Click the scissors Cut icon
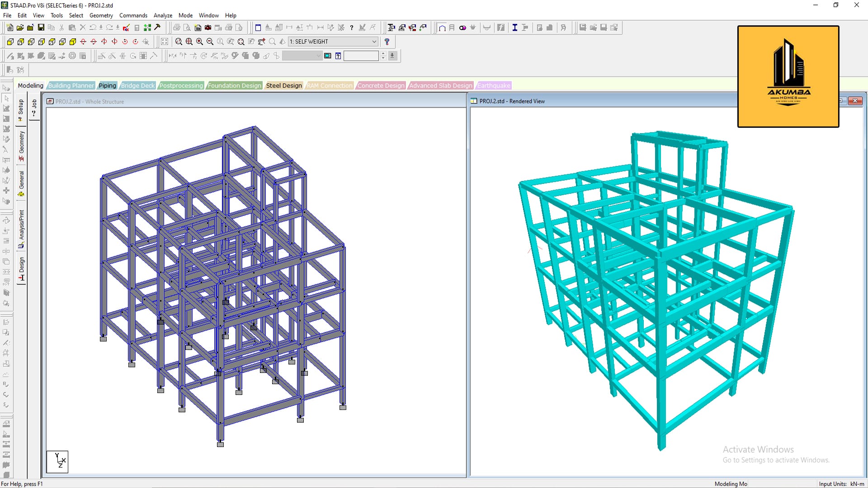The image size is (868, 488). coord(61,28)
